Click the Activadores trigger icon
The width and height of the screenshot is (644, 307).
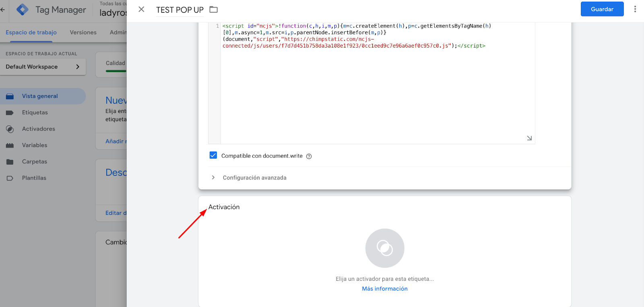coord(10,129)
